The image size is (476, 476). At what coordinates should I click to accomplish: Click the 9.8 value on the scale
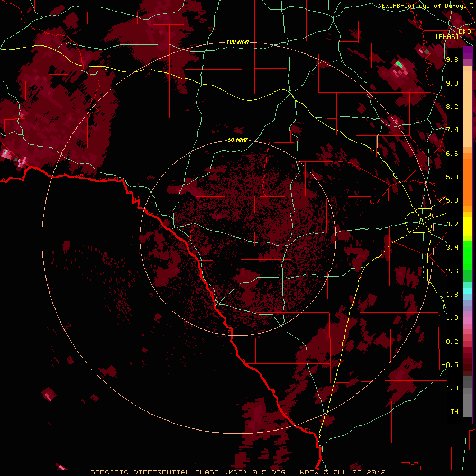(452, 59)
